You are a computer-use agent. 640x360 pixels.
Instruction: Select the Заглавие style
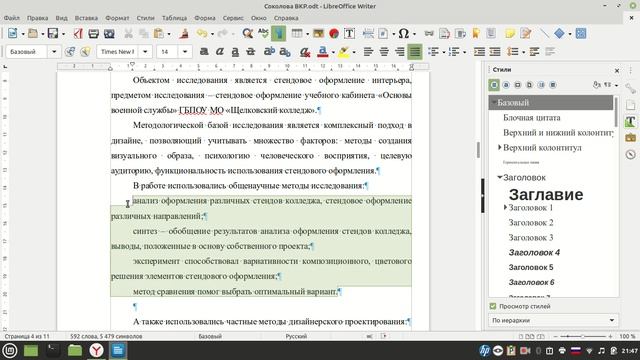tap(546, 194)
